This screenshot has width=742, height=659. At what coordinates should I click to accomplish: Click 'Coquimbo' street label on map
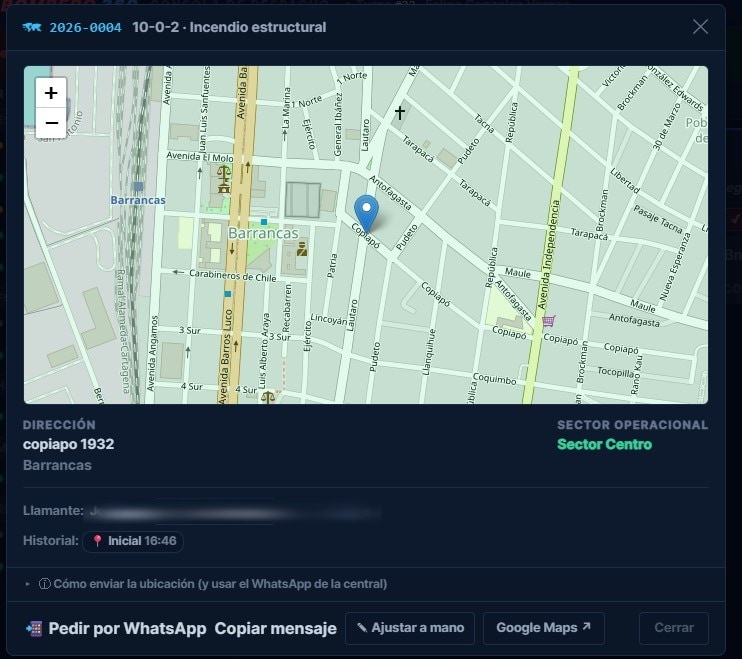tap(495, 378)
